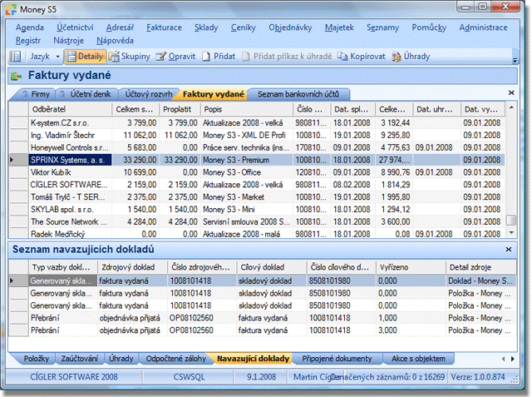Open the Sklady menu
This screenshot has width=532, height=397.
click(206, 27)
